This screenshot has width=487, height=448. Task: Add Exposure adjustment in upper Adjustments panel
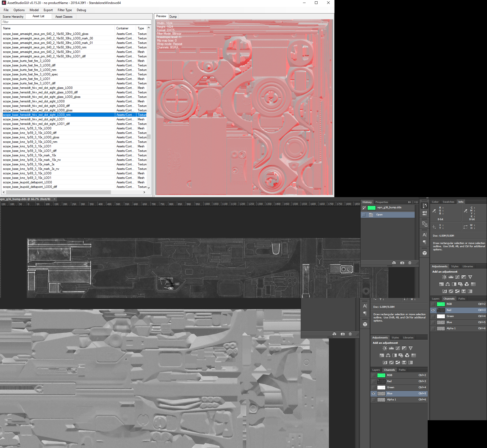tap(464, 277)
